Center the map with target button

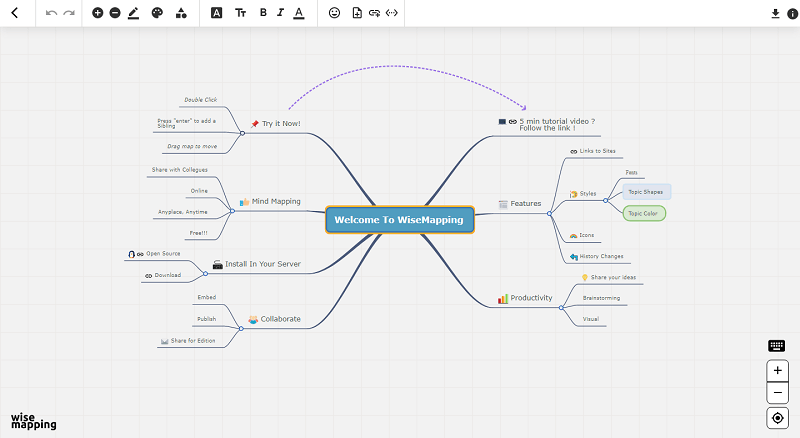coord(778,418)
